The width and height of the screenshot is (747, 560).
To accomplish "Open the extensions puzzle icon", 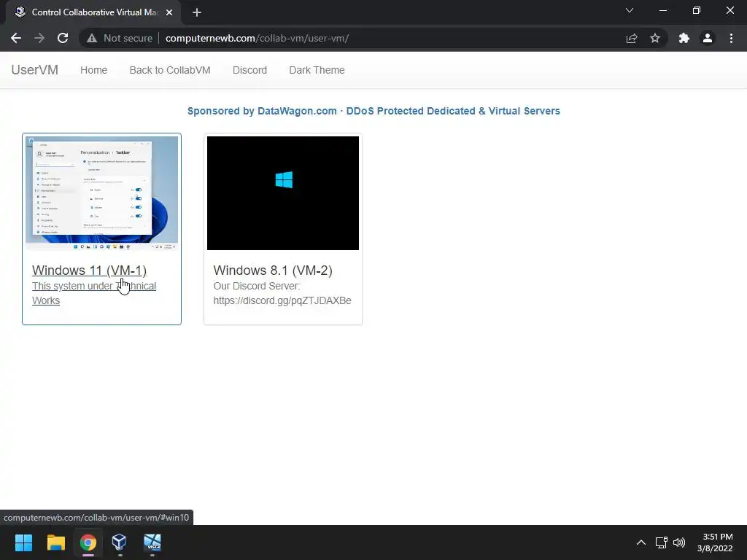I will pyautogui.click(x=684, y=38).
